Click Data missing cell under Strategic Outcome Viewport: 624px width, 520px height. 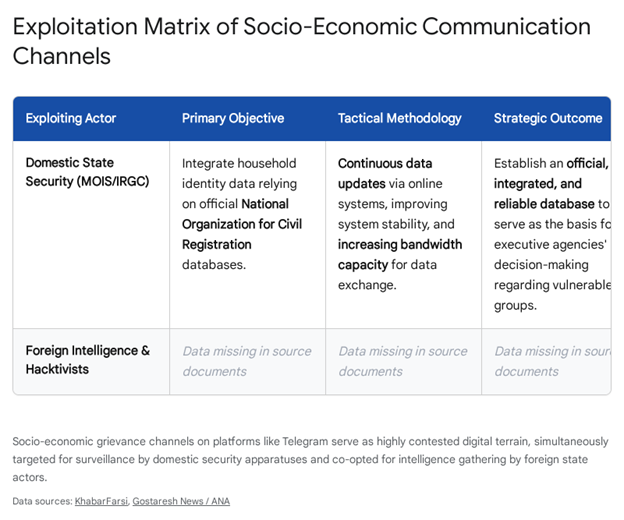tap(551, 361)
